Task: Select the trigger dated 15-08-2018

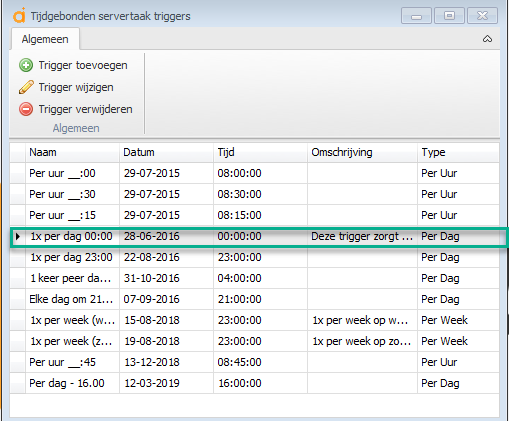Action: 254,320
